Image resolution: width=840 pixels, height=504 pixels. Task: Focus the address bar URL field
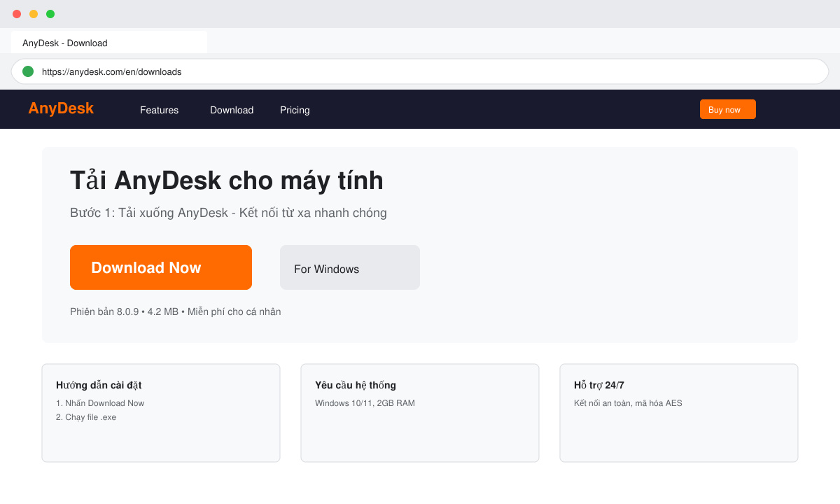click(420, 71)
